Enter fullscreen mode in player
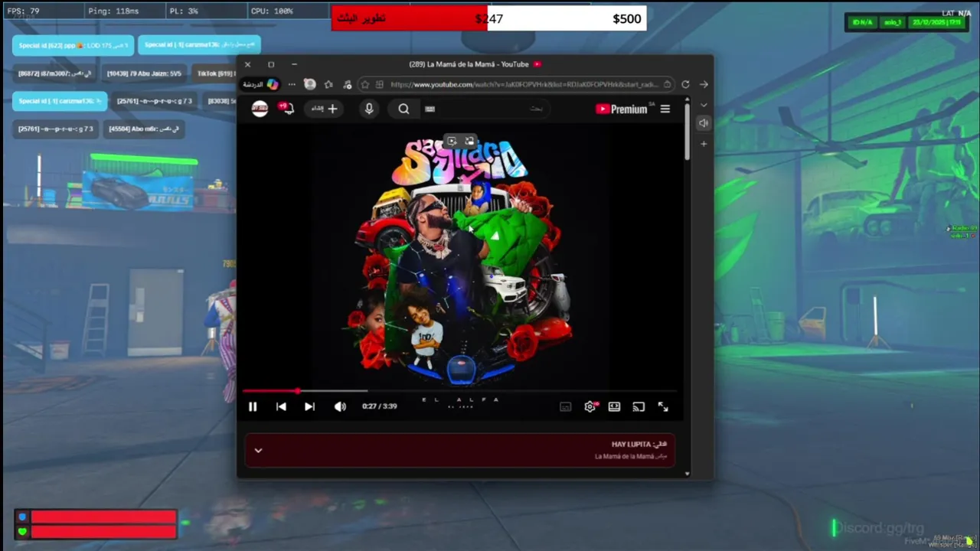The width and height of the screenshot is (980, 551). point(663,406)
